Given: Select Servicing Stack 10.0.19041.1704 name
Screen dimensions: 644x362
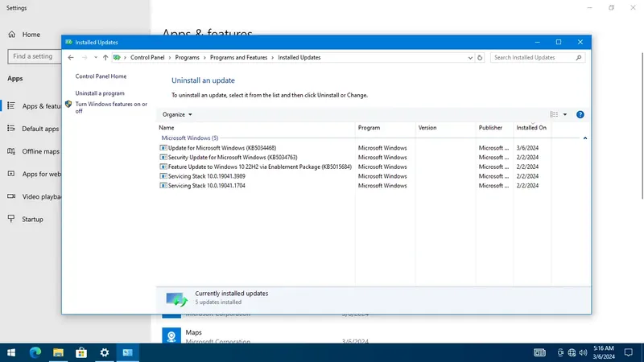Looking at the screenshot, I should 207,186.
